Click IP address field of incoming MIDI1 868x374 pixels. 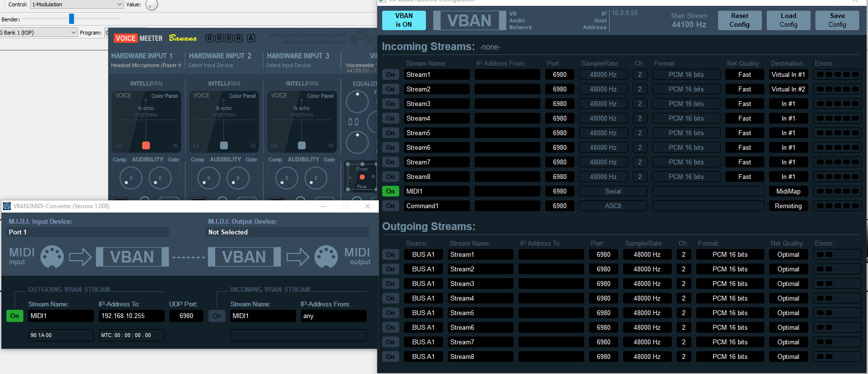click(507, 191)
